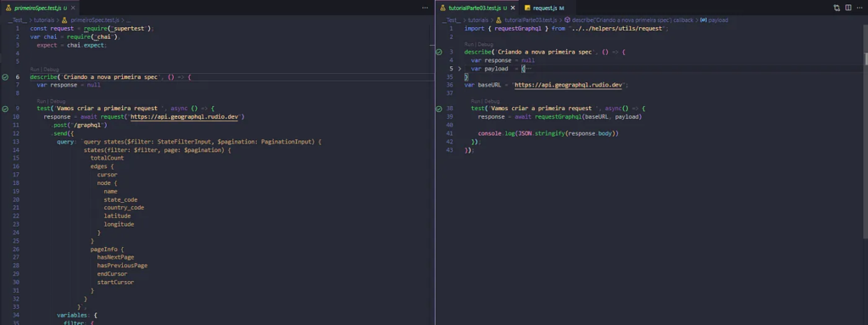Click 'chai.expect' on line 3
This screenshot has height=325, width=868.
pyautogui.click(x=86, y=46)
